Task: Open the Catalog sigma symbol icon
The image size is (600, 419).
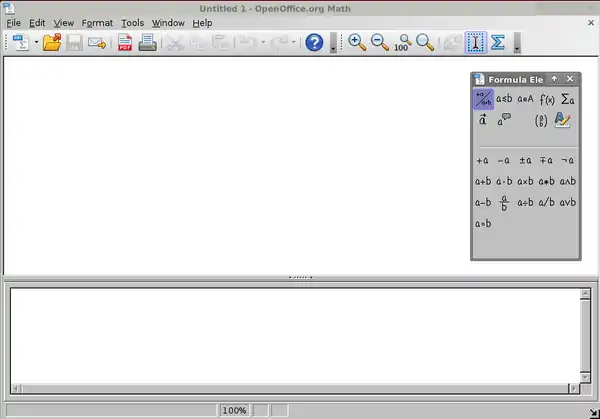Action: pos(497,42)
